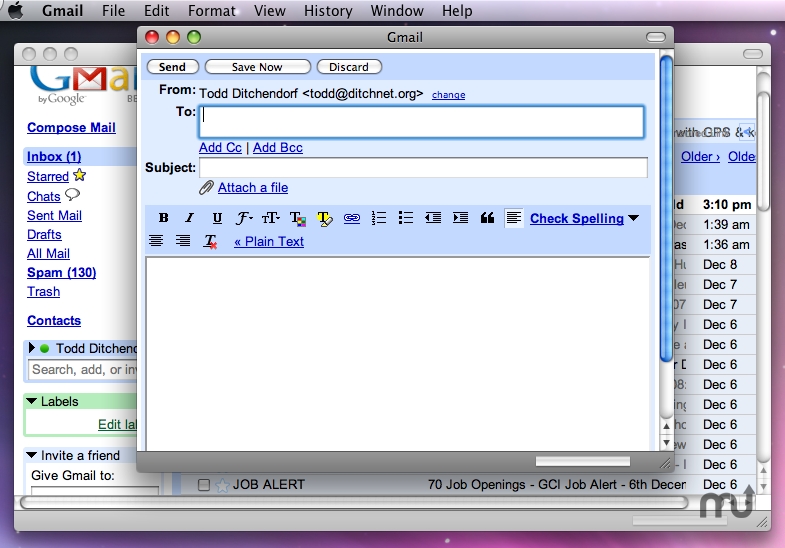Open the Drafts folder
The width and height of the screenshot is (785, 548).
point(44,235)
